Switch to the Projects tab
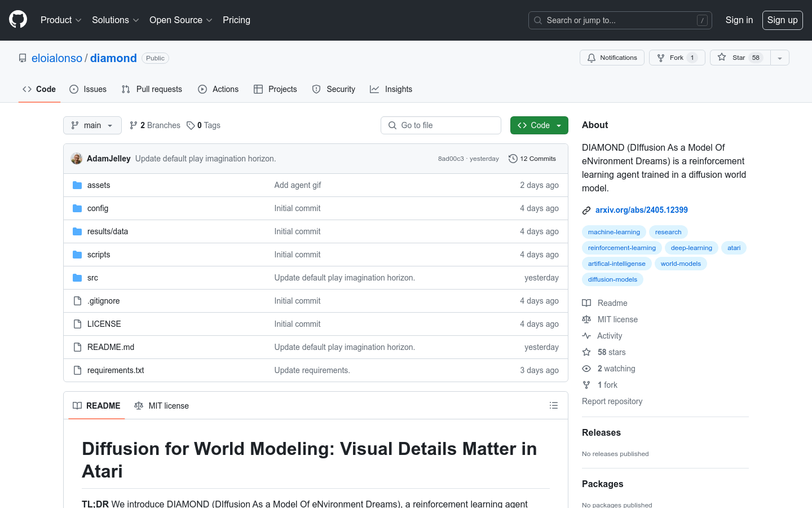This screenshot has height=508, width=812. pos(275,89)
